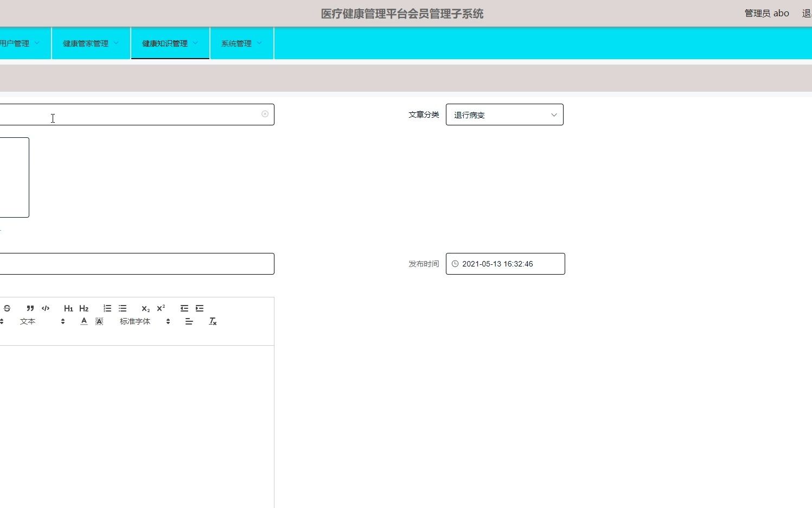Clear text formatting in editor
This screenshot has width=812, height=508.
(213, 321)
